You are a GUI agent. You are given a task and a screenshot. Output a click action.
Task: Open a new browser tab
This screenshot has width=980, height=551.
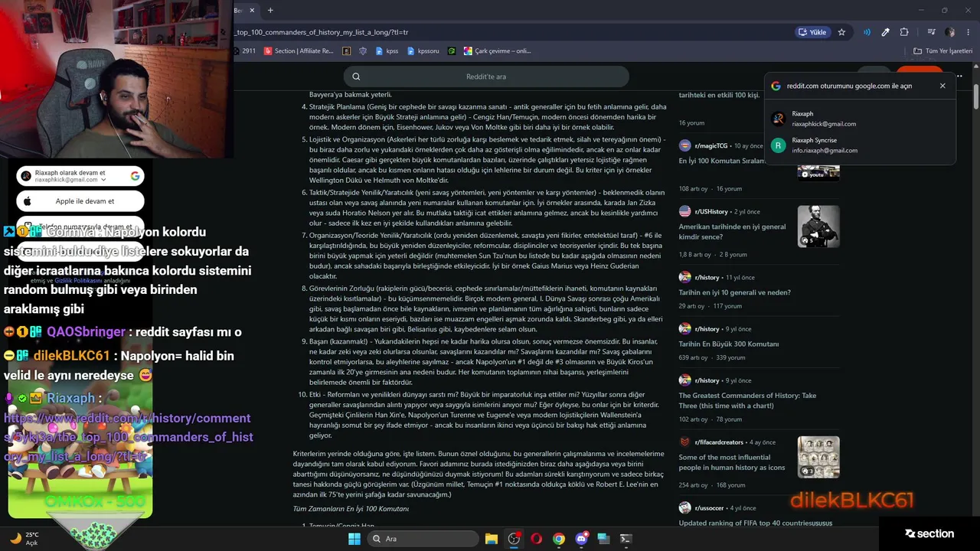(270, 10)
